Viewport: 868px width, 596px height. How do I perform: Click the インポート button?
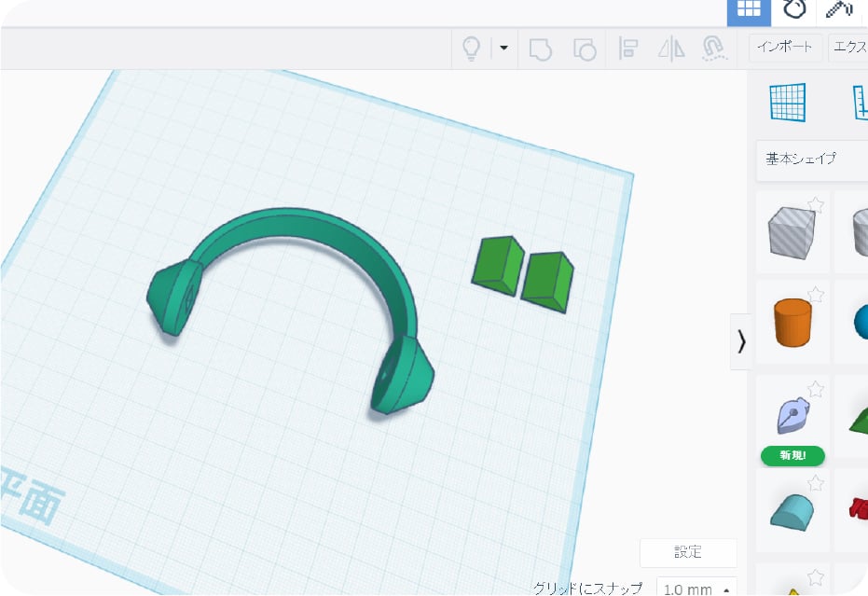(786, 48)
